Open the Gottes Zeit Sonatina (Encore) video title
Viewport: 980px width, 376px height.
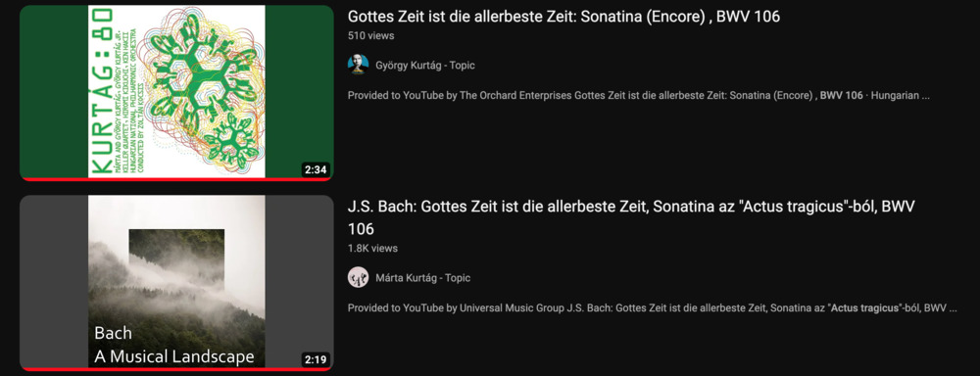[x=563, y=17]
